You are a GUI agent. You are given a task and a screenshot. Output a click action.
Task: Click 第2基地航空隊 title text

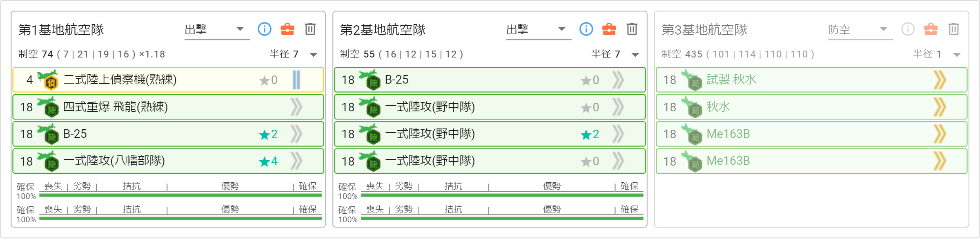[x=383, y=30]
